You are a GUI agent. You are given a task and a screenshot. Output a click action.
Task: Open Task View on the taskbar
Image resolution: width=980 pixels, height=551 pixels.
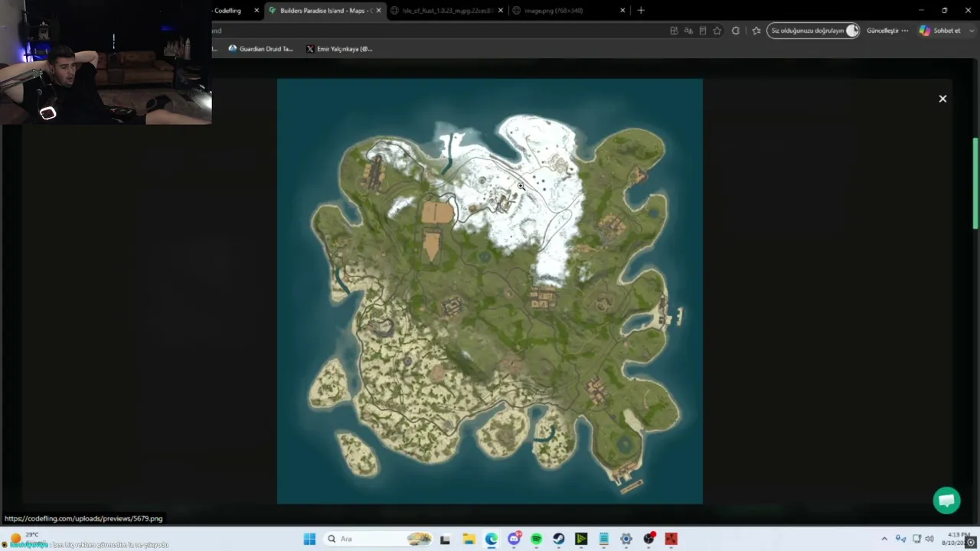[x=445, y=539]
